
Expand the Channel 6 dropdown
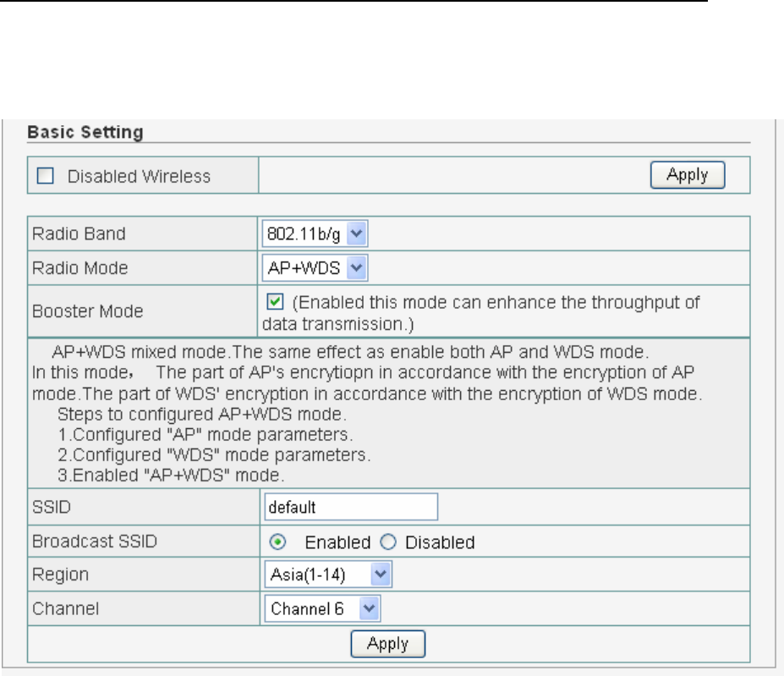coord(322,608)
